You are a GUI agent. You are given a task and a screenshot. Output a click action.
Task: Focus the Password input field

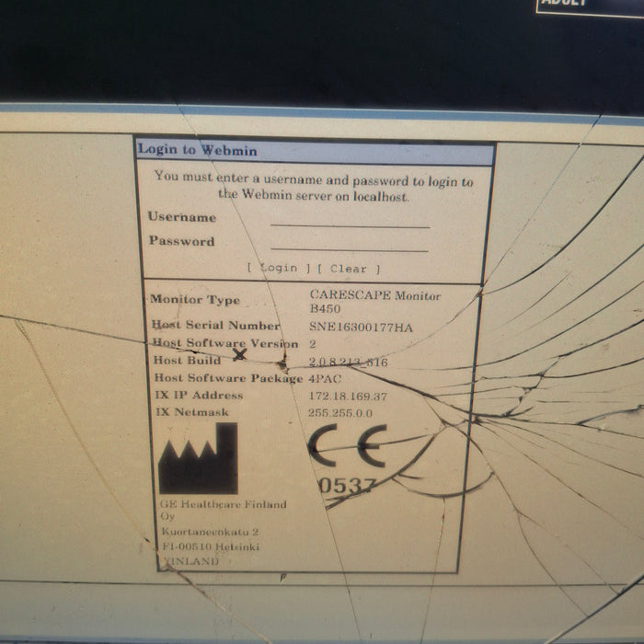click(x=350, y=243)
